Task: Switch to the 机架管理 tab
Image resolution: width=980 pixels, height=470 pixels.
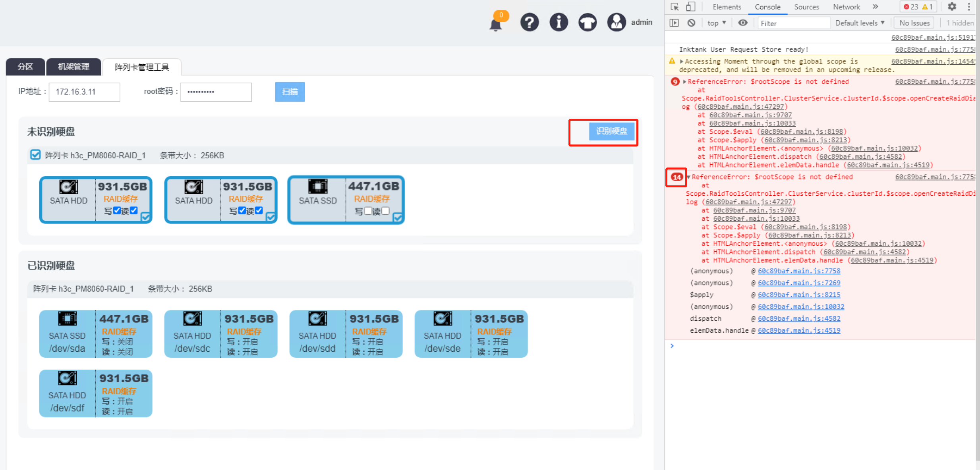Action: tap(73, 67)
